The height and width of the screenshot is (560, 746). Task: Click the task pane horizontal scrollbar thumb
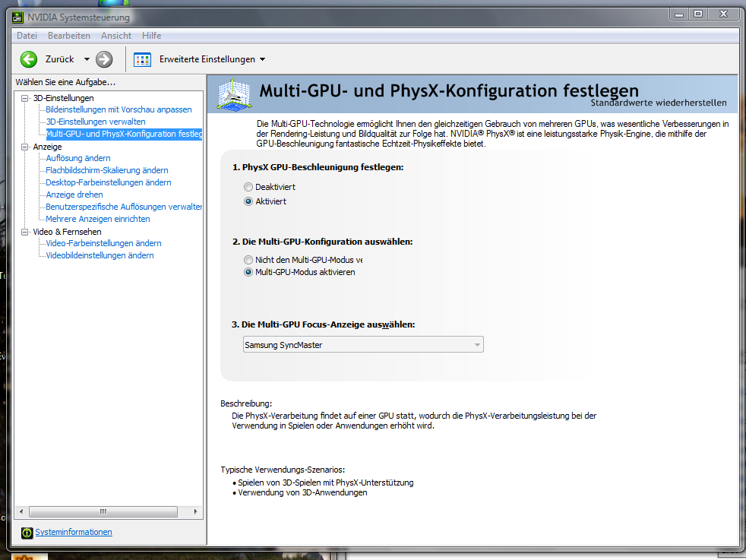pos(103,512)
